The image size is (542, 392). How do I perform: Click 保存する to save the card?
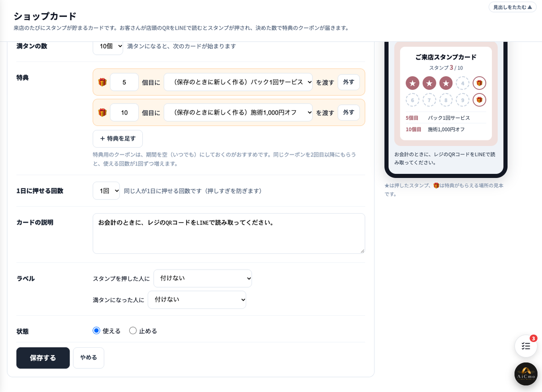point(43,358)
